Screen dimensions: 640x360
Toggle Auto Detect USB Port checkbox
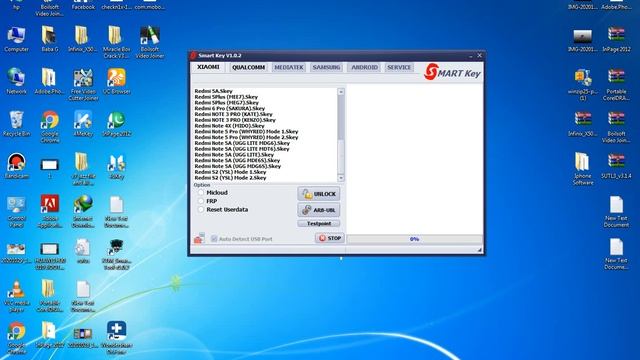[214, 239]
